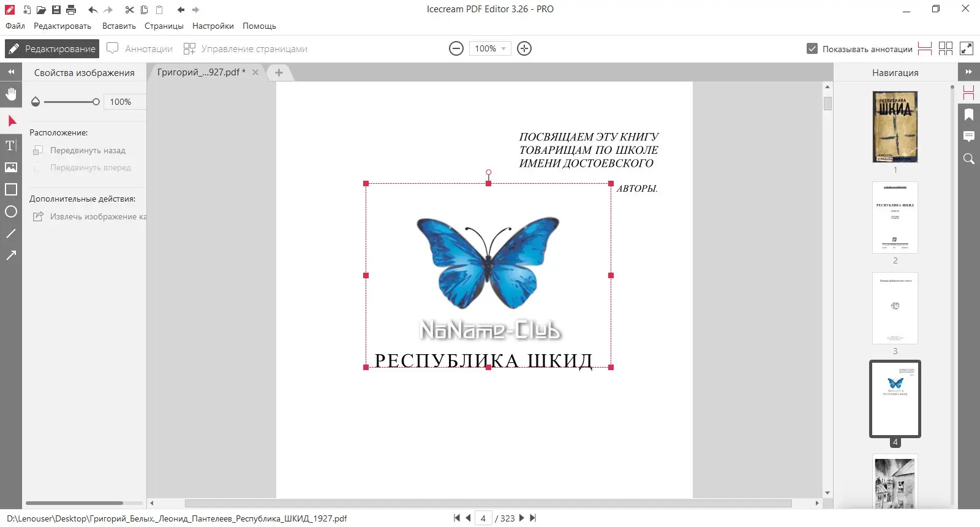This screenshot has height=527, width=980.
Task: Open the Редактировать menu
Action: pyautogui.click(x=62, y=26)
